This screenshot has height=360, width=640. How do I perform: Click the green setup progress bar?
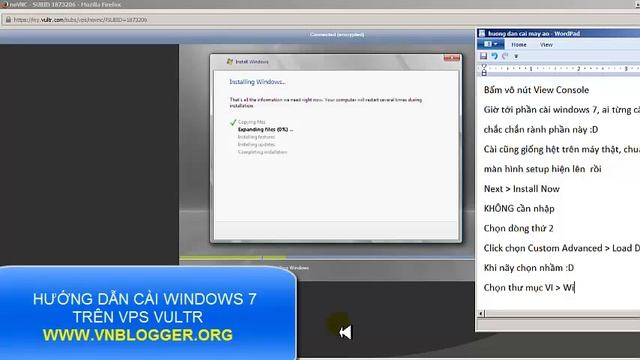click(233, 258)
